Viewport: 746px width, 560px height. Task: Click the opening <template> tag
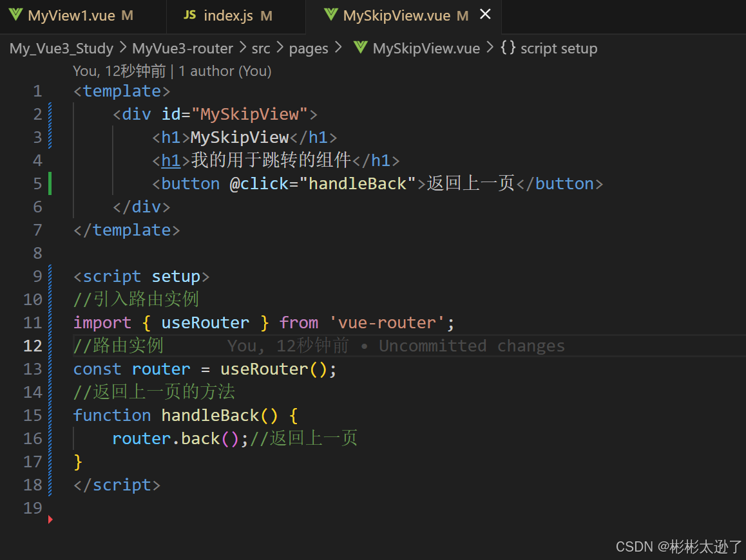click(x=122, y=91)
